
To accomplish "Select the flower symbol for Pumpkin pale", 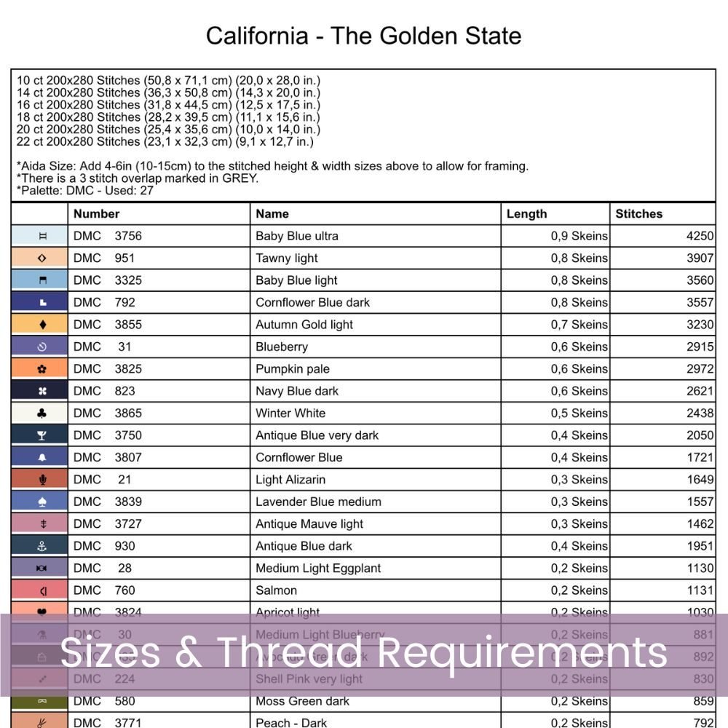I will coord(41,369).
